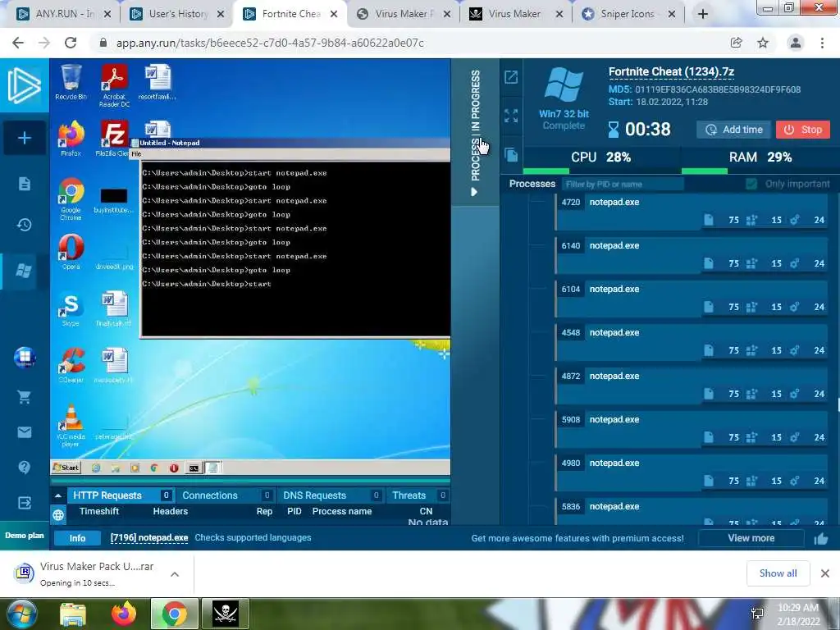Open the shopping cart icon in sidebar

pos(24,397)
